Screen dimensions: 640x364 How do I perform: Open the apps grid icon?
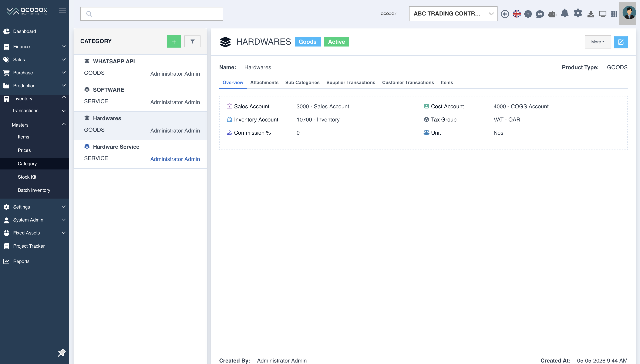click(x=614, y=14)
